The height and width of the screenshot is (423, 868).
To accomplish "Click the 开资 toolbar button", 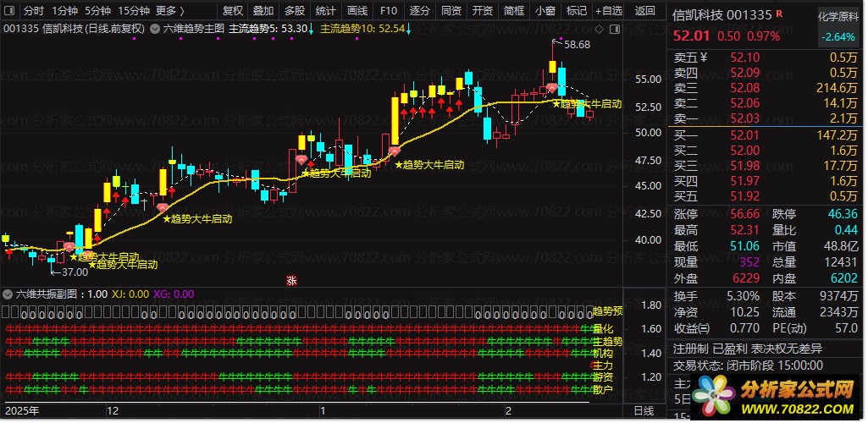I will point(483,10).
